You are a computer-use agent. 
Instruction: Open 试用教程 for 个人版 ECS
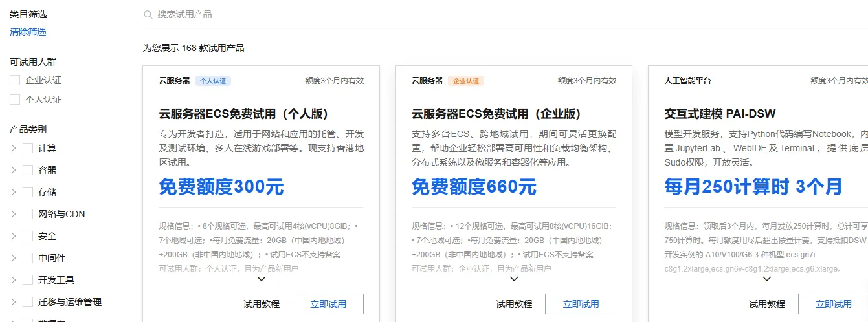click(x=262, y=304)
